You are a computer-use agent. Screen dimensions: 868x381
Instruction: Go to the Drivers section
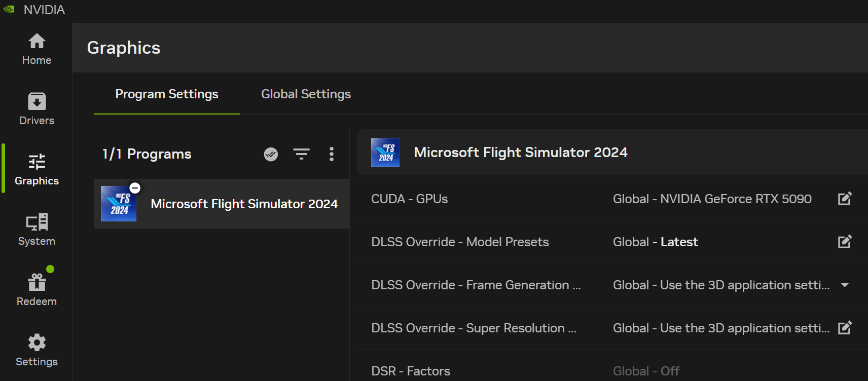[37, 109]
